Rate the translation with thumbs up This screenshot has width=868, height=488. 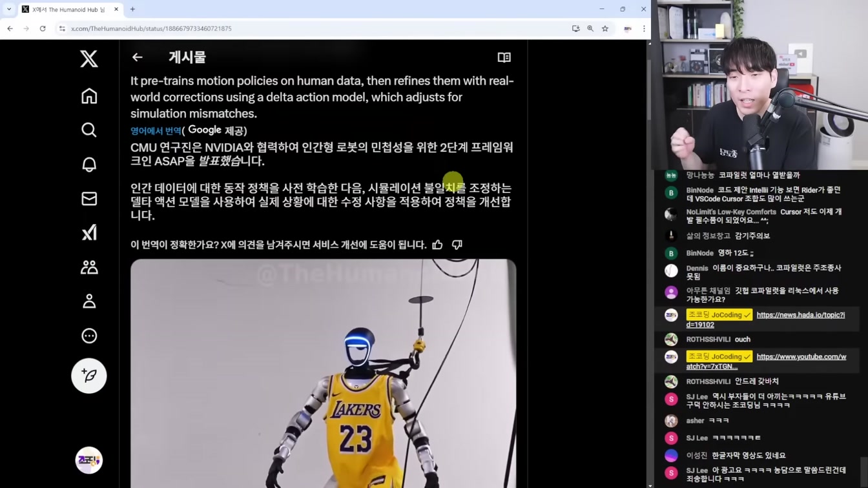coord(438,245)
